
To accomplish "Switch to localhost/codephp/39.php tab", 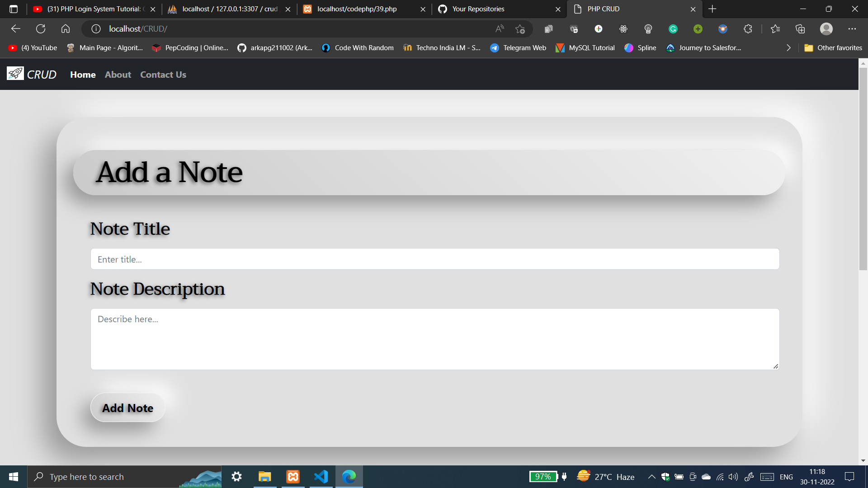I will click(x=357, y=9).
